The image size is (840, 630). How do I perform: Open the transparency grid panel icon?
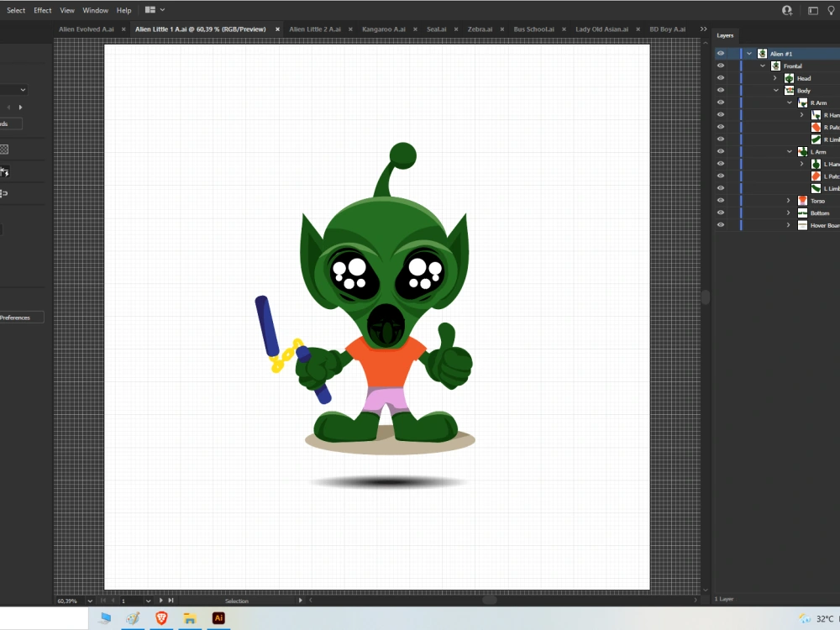click(x=6, y=150)
